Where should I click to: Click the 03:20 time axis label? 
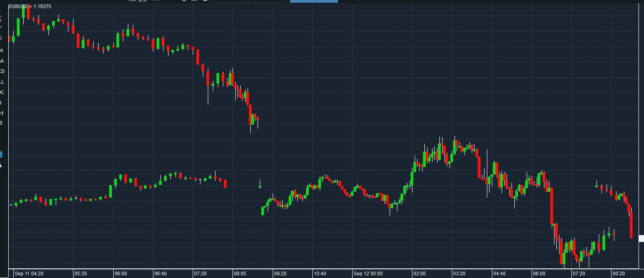[x=459, y=273]
